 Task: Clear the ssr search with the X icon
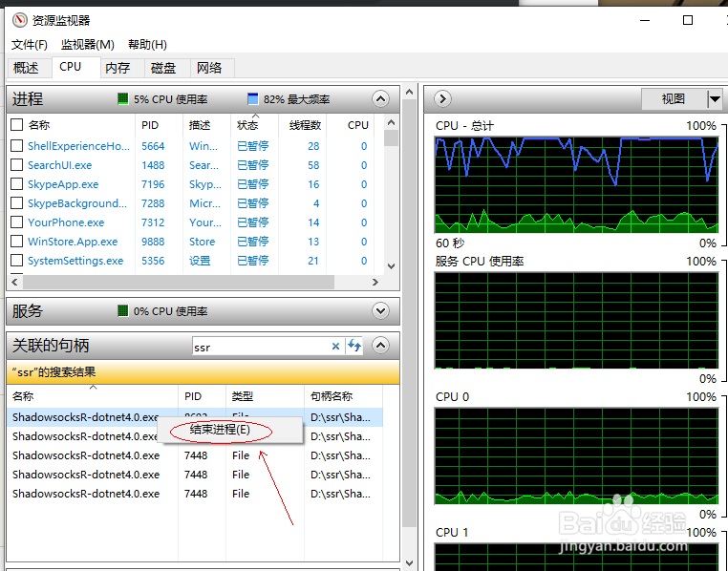tap(335, 346)
